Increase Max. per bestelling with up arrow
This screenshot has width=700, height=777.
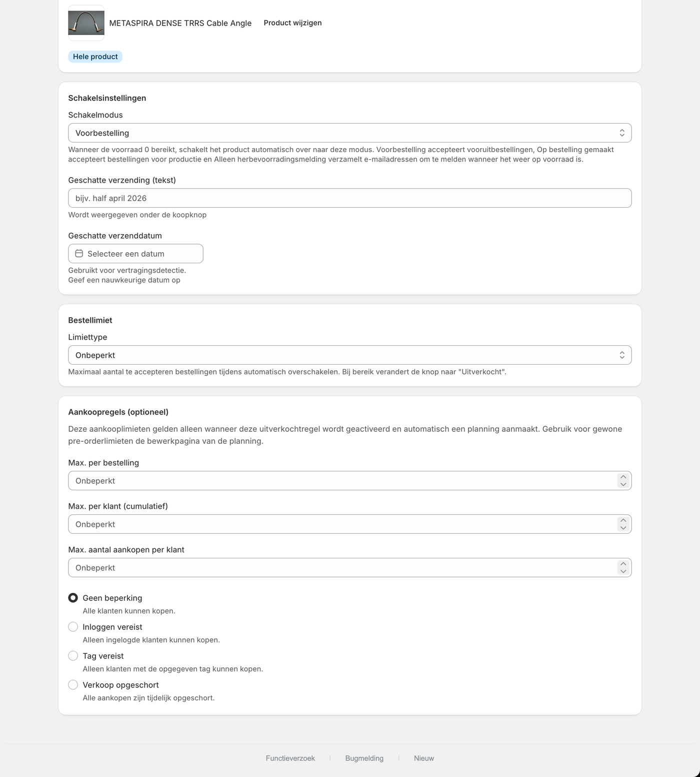click(x=623, y=477)
